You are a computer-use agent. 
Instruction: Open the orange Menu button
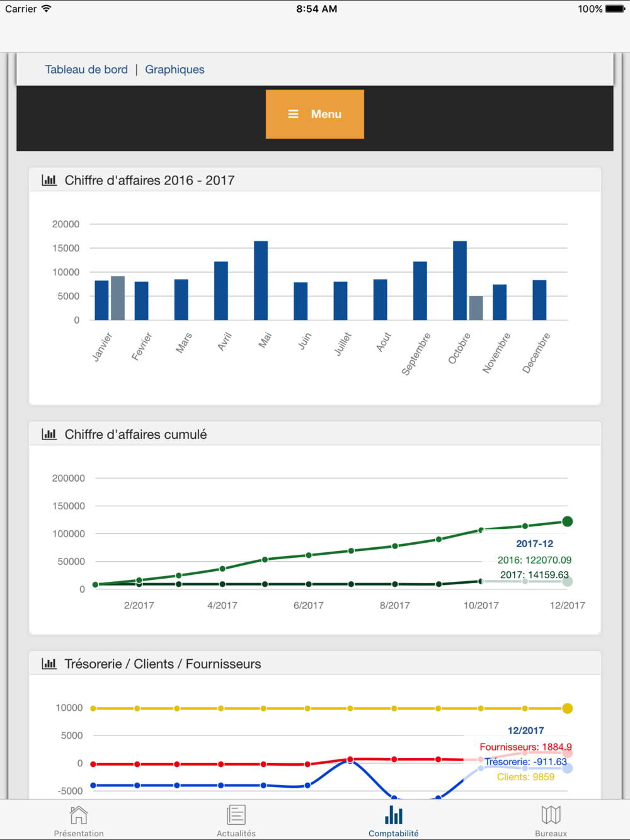(315, 114)
